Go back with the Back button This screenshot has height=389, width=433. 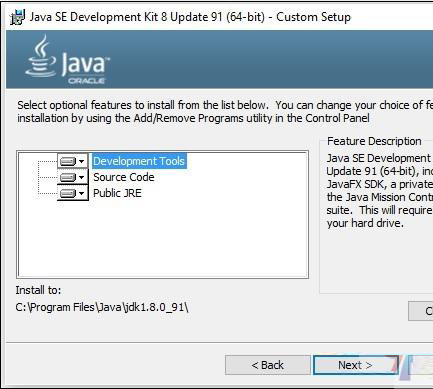point(268,365)
